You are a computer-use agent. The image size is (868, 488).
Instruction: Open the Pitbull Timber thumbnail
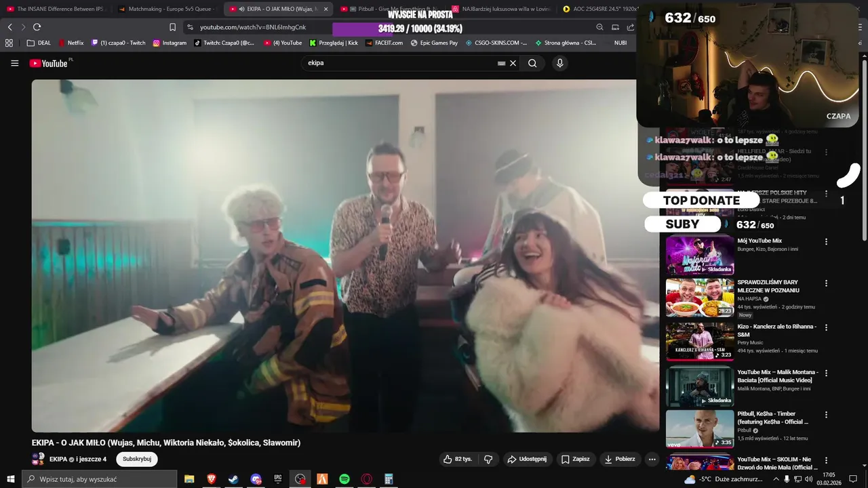[x=700, y=428]
